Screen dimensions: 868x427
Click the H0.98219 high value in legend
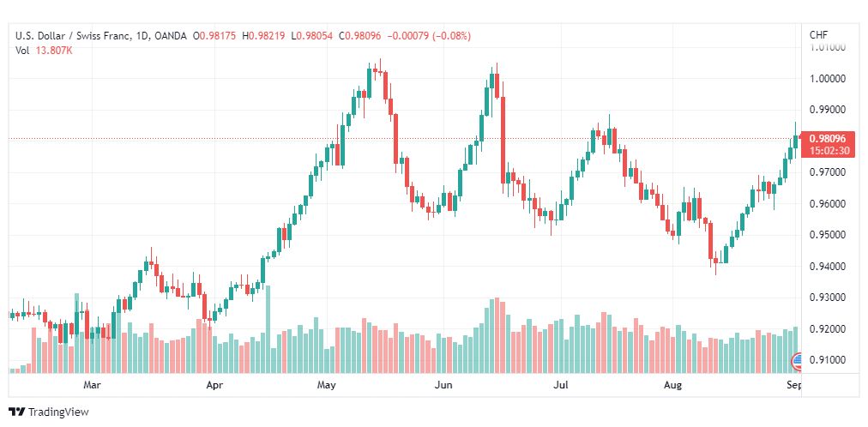tap(263, 36)
